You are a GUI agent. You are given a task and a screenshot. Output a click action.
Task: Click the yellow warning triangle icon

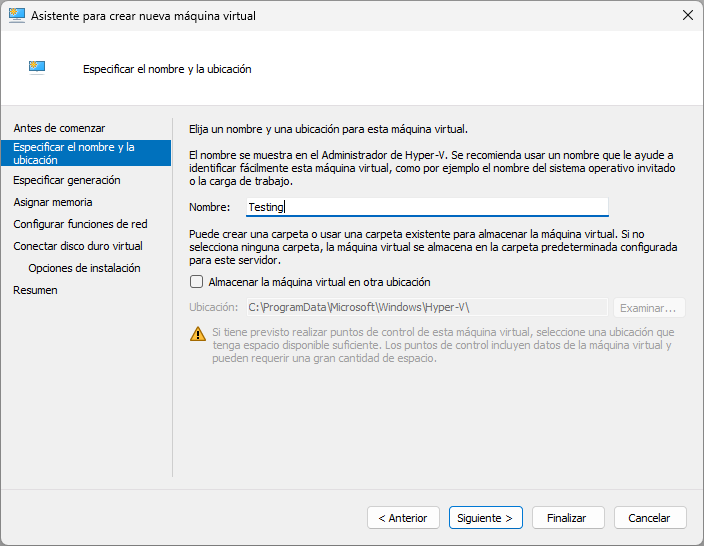click(197, 334)
